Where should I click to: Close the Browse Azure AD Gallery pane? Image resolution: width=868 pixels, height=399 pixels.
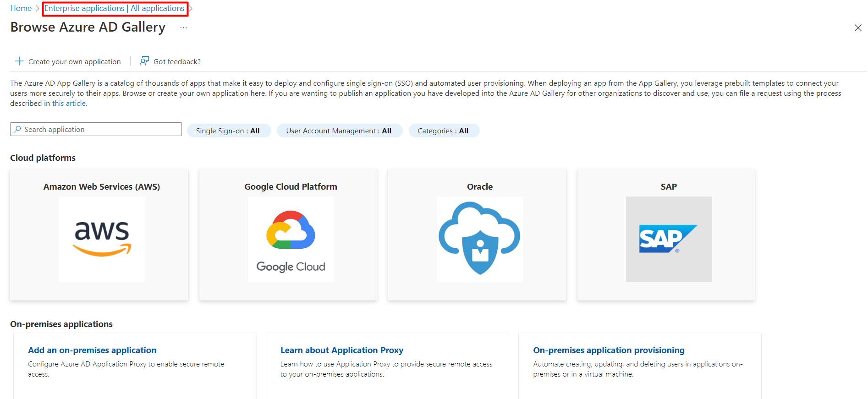tap(858, 28)
